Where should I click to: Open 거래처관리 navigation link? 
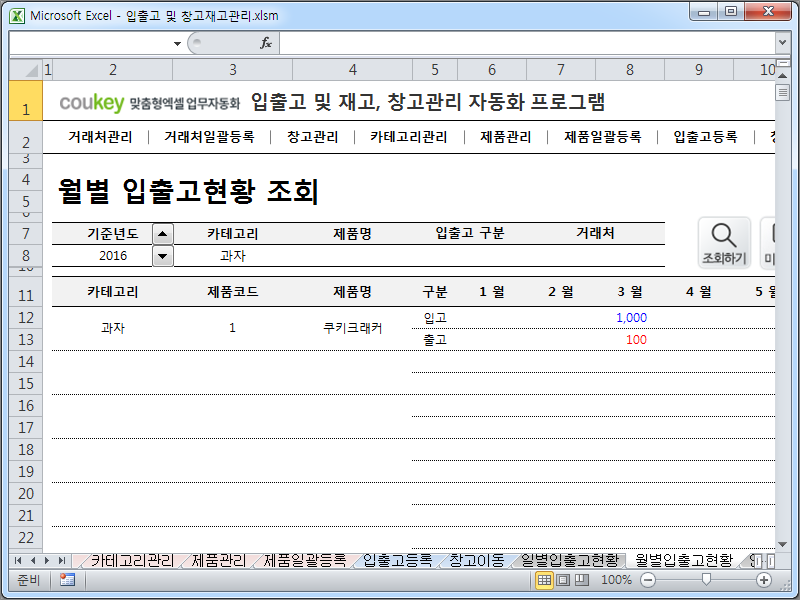coord(100,137)
